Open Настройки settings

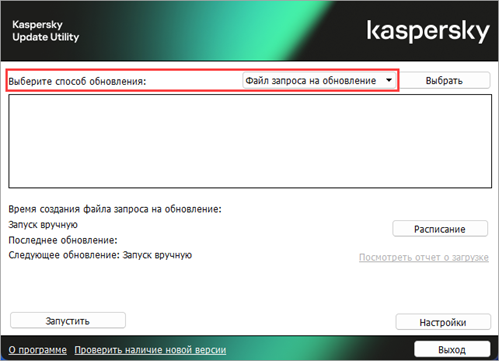pos(443,322)
